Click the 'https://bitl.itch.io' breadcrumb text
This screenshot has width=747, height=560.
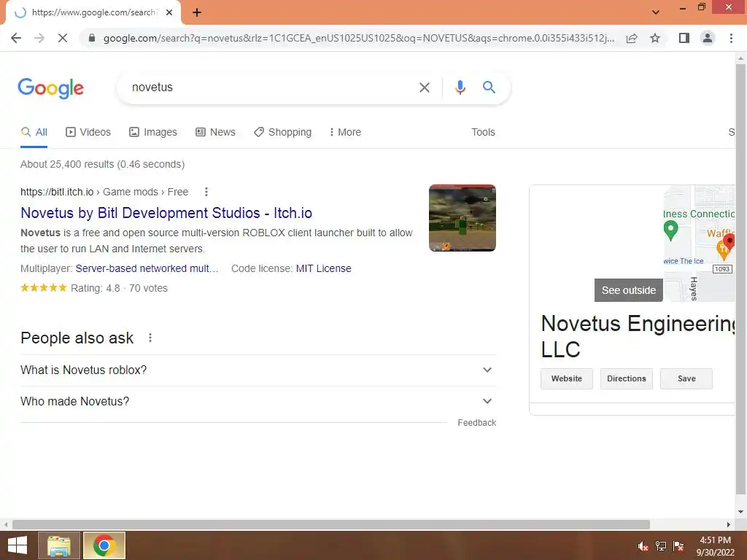57,192
